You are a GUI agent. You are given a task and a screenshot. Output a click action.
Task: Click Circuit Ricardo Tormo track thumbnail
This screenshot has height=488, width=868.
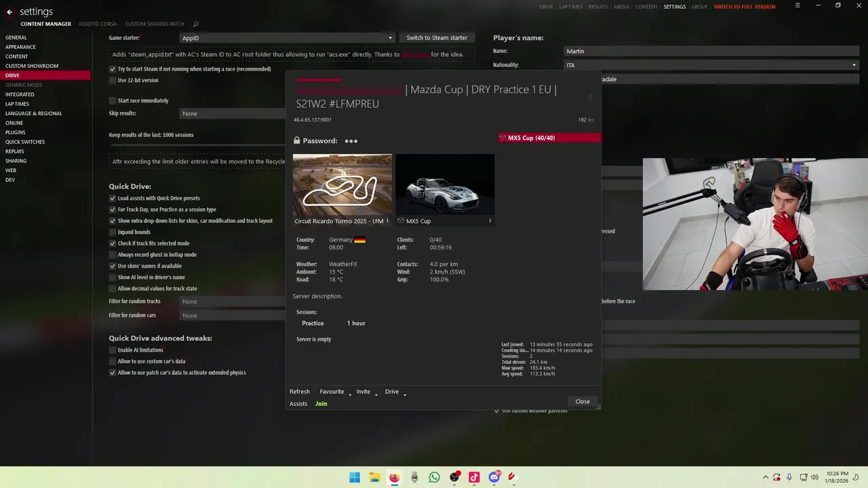click(342, 185)
